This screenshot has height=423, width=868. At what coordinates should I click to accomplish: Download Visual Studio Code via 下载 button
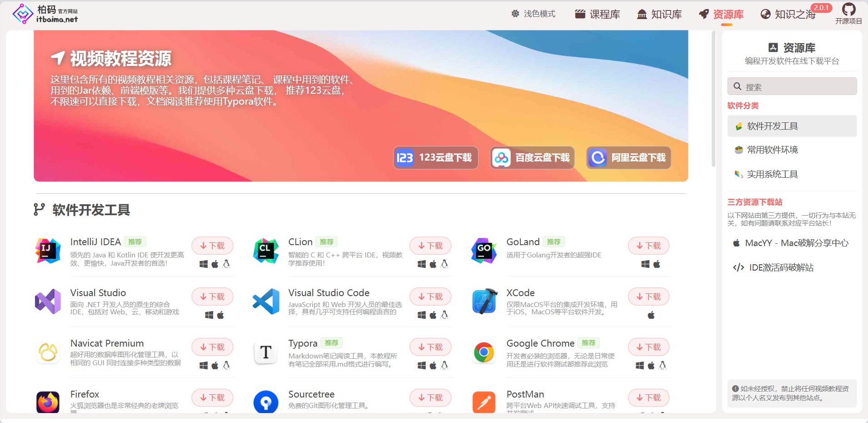[x=430, y=297]
